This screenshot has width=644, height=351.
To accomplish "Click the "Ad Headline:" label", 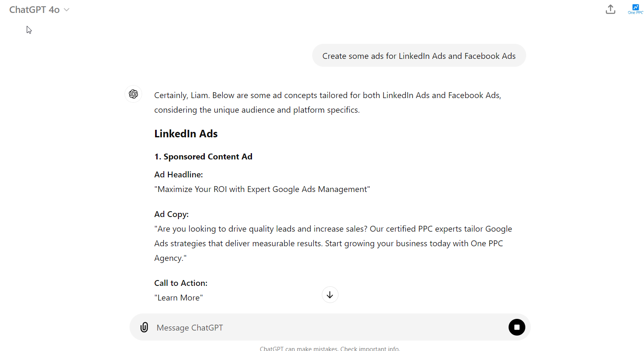I will (178, 174).
